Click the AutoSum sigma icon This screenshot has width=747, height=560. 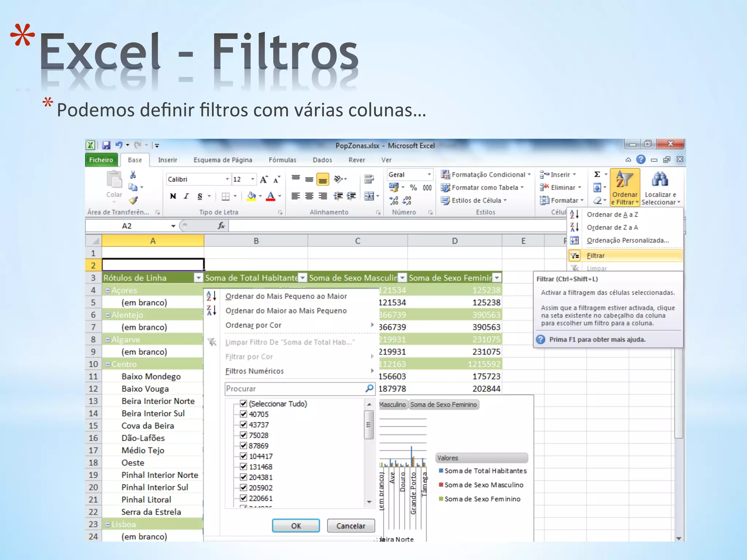click(597, 174)
